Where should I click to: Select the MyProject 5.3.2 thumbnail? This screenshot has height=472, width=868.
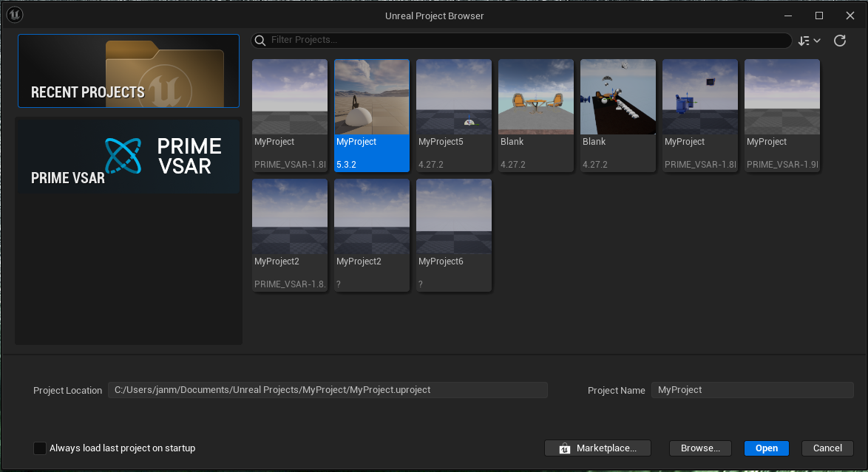click(x=372, y=97)
